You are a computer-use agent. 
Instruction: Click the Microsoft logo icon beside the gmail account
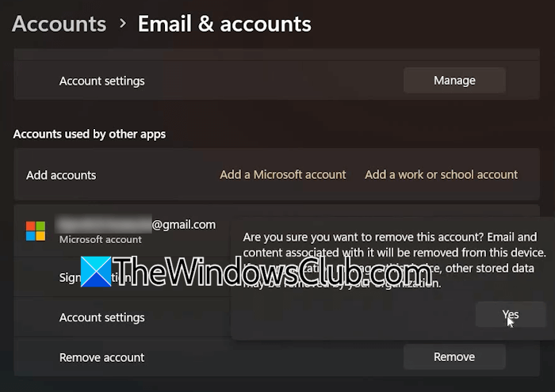tap(36, 230)
